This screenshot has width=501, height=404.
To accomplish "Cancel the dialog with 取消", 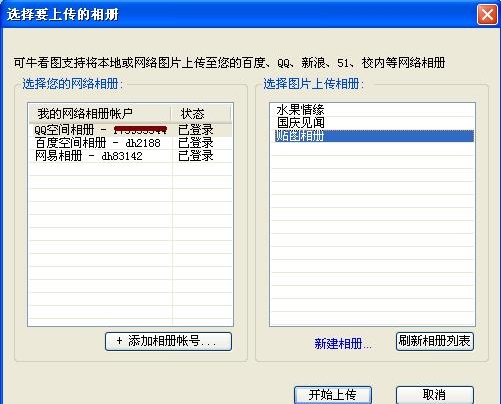I will point(435,395).
